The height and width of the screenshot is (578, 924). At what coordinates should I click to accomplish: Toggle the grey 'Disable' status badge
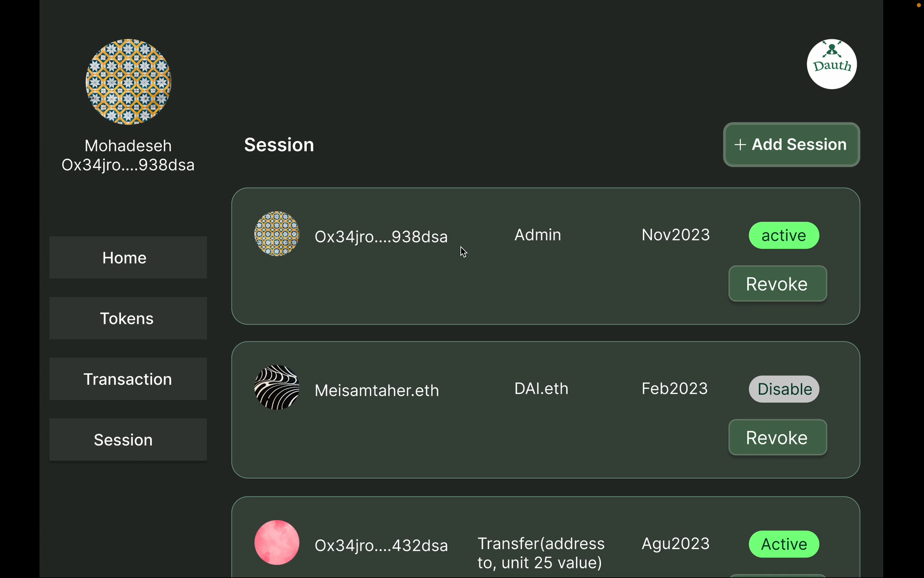point(784,389)
